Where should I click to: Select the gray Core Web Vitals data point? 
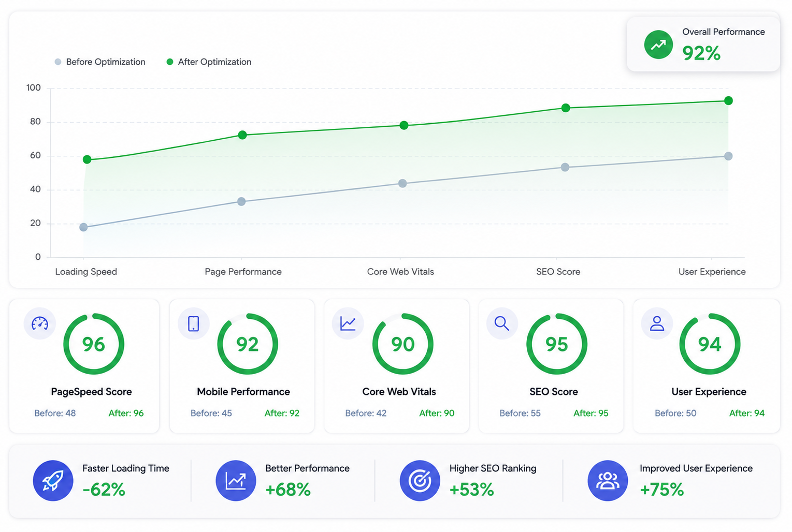402,183
